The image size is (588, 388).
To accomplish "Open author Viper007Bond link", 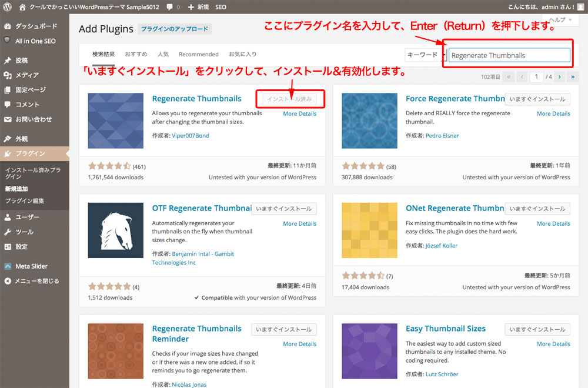I will (x=191, y=136).
